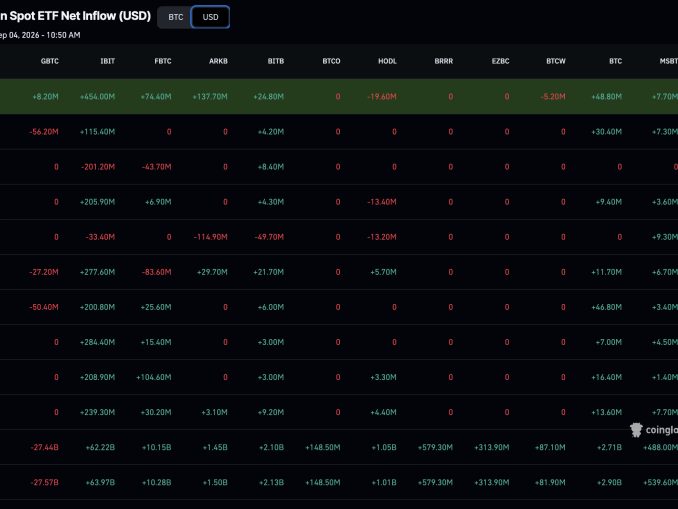The width and height of the screenshot is (678, 509).
Task: Click the GBTC column header
Action: pyautogui.click(x=50, y=61)
